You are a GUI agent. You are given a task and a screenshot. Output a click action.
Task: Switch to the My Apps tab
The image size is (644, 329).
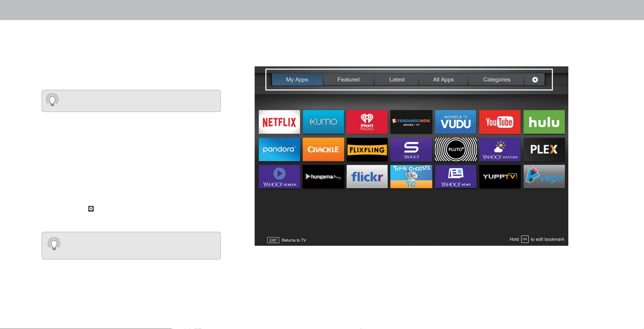coord(297,80)
